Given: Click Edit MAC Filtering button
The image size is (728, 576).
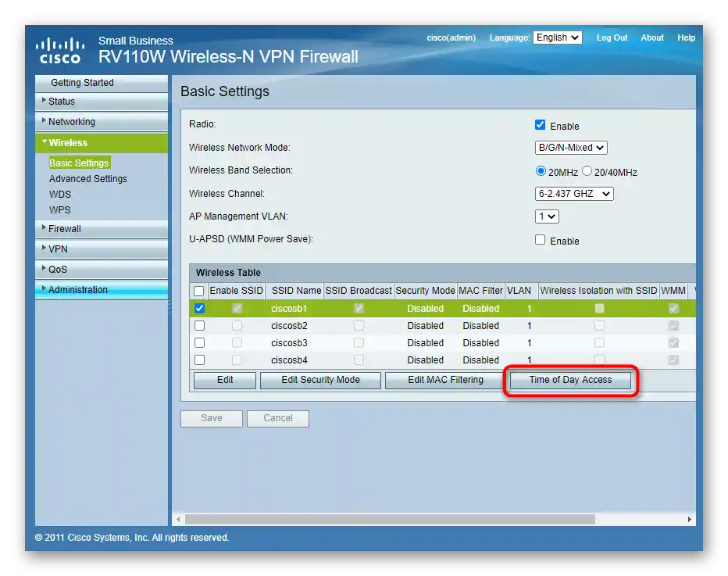Looking at the screenshot, I should 445,380.
